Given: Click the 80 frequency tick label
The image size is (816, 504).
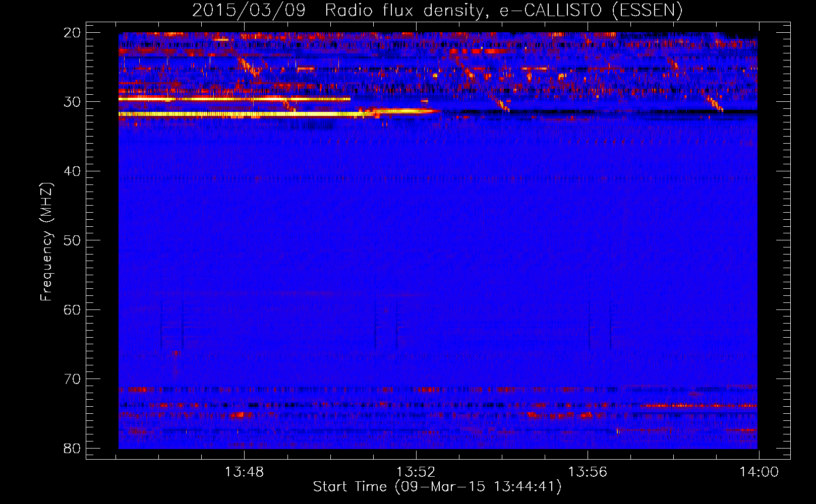Looking at the screenshot, I should (72, 448).
